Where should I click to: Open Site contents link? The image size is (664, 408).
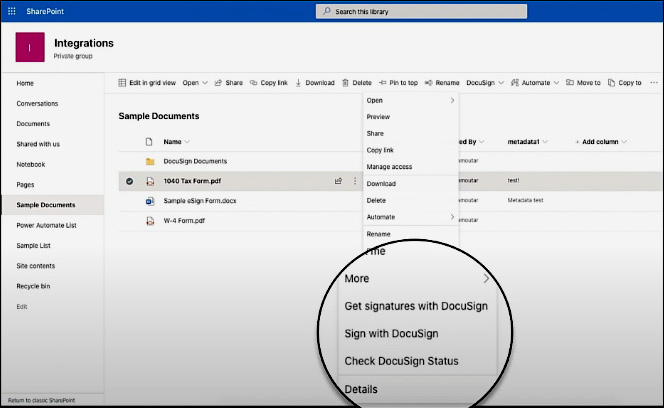pos(36,266)
